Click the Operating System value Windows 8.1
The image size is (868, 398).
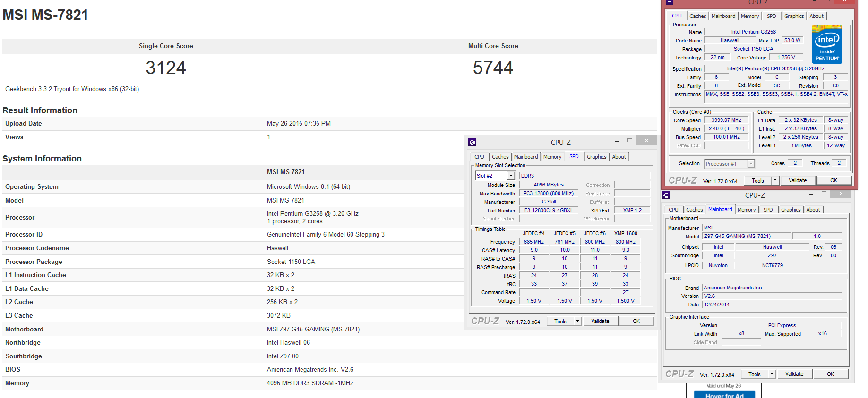[309, 187]
